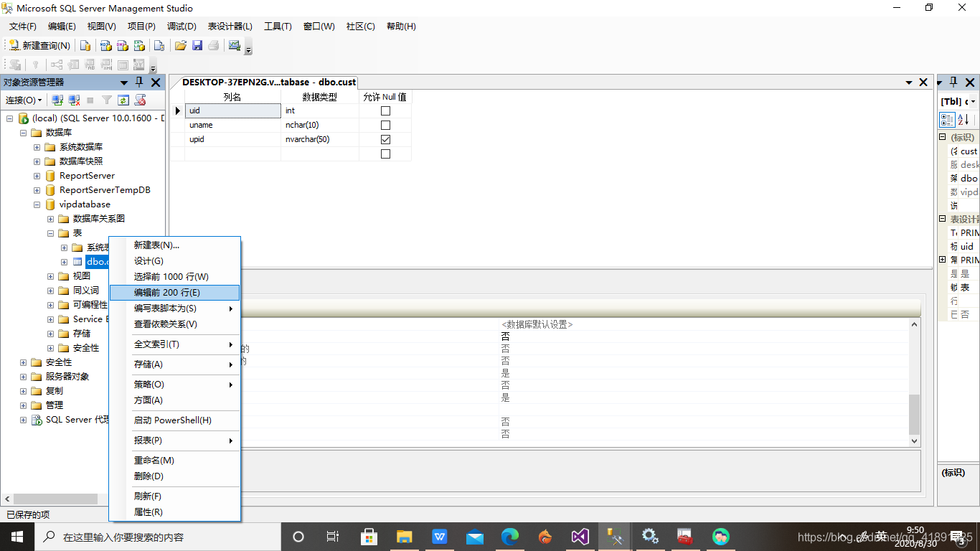Open the main toolbar options dropdown arrow
This screenshot has width=980, height=551.
pos(249,49)
